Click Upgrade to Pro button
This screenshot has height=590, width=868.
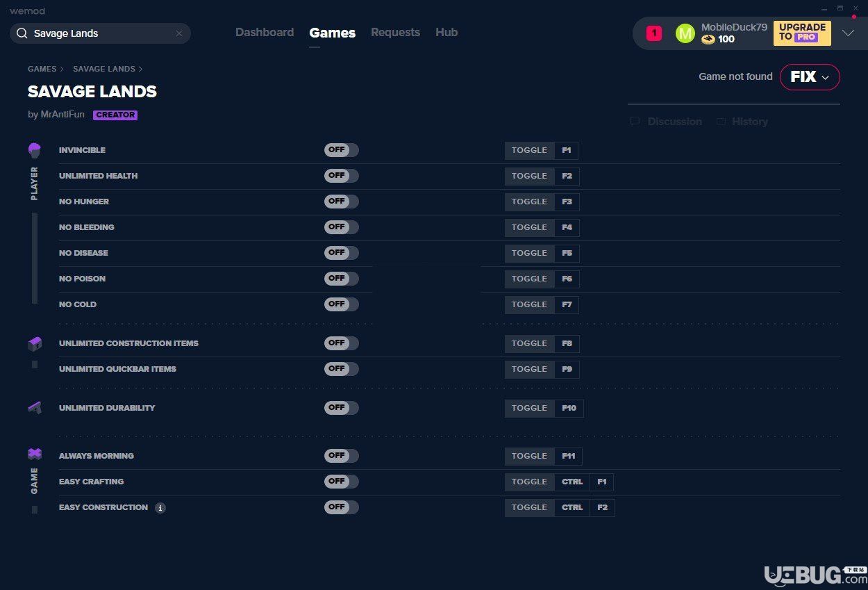coord(802,33)
